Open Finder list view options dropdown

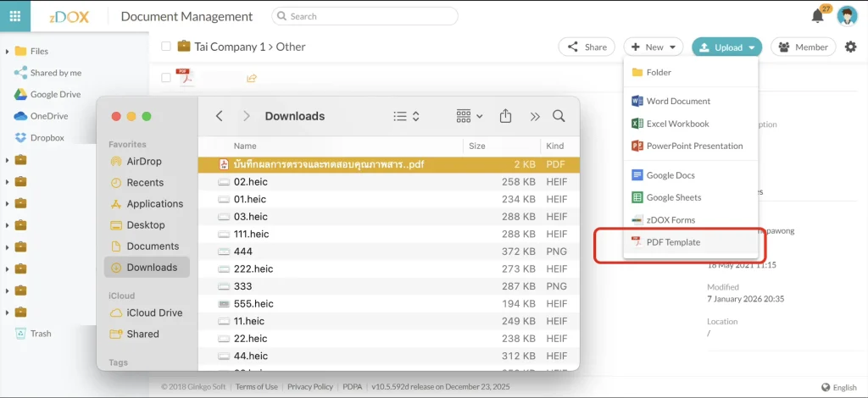click(x=407, y=116)
